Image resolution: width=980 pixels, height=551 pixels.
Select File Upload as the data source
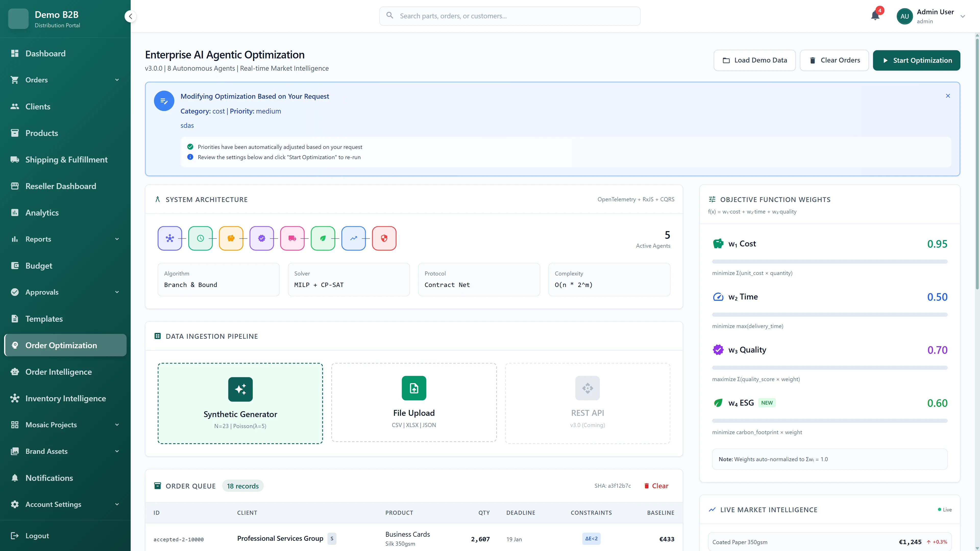(413, 403)
